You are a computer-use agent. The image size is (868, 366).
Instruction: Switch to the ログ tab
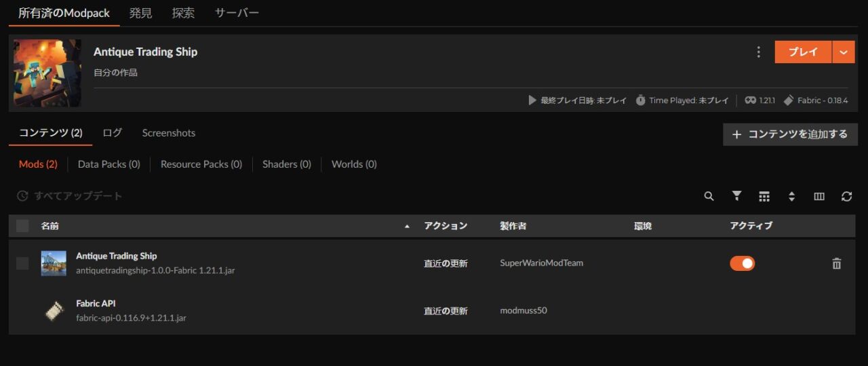point(113,133)
